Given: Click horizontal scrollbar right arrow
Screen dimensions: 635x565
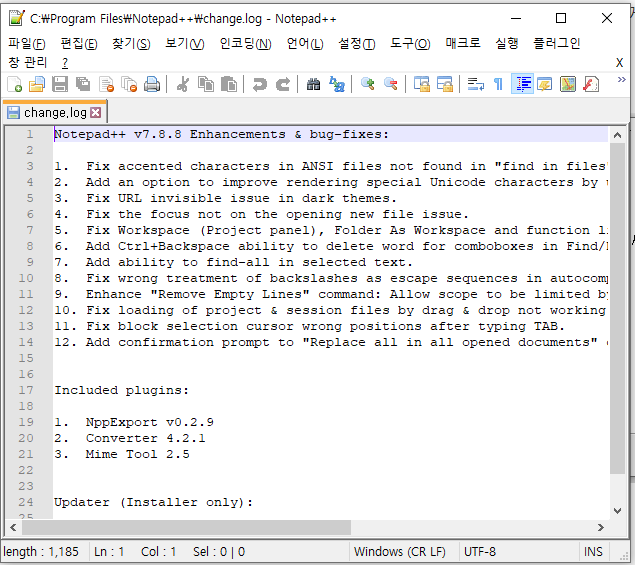Looking at the screenshot, I should click(x=601, y=527).
